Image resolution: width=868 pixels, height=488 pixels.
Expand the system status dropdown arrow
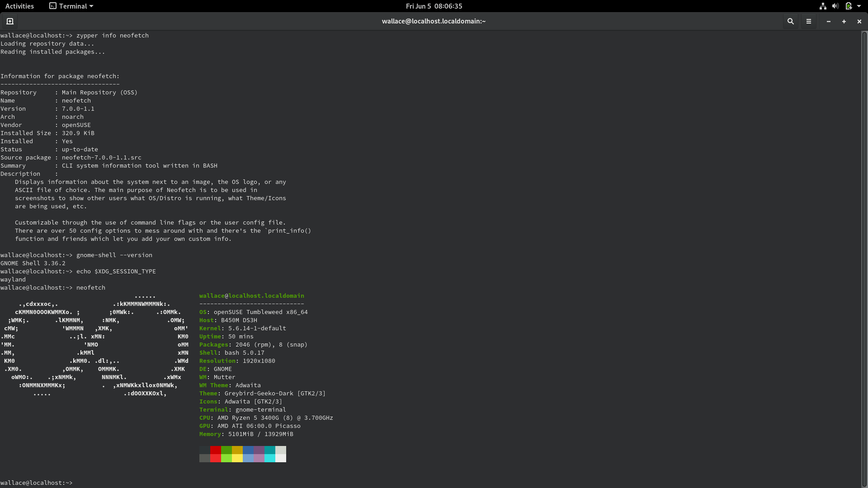860,6
